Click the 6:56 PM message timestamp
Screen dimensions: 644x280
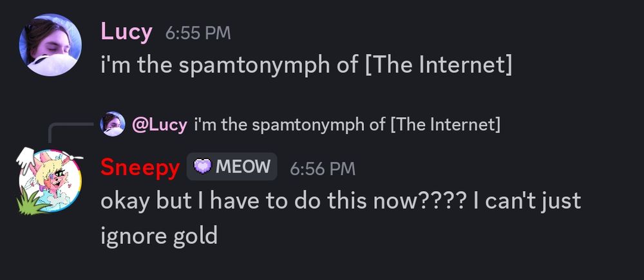point(323,168)
